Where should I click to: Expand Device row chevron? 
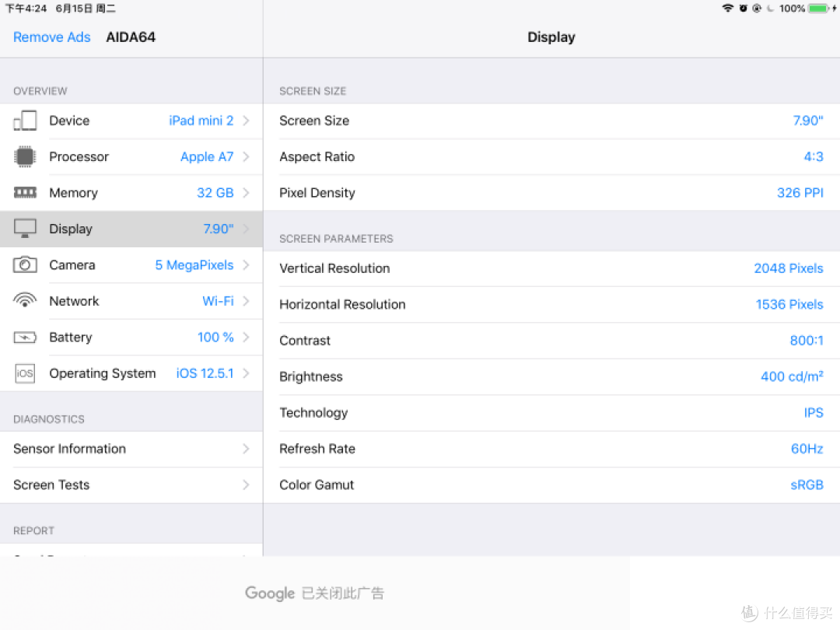point(246,121)
